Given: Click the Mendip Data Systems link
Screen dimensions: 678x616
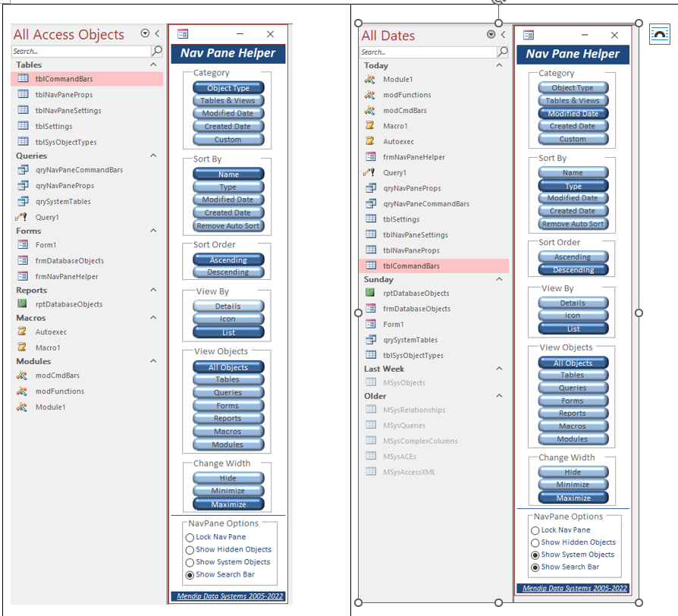Looking at the screenshot, I should coord(228,595).
